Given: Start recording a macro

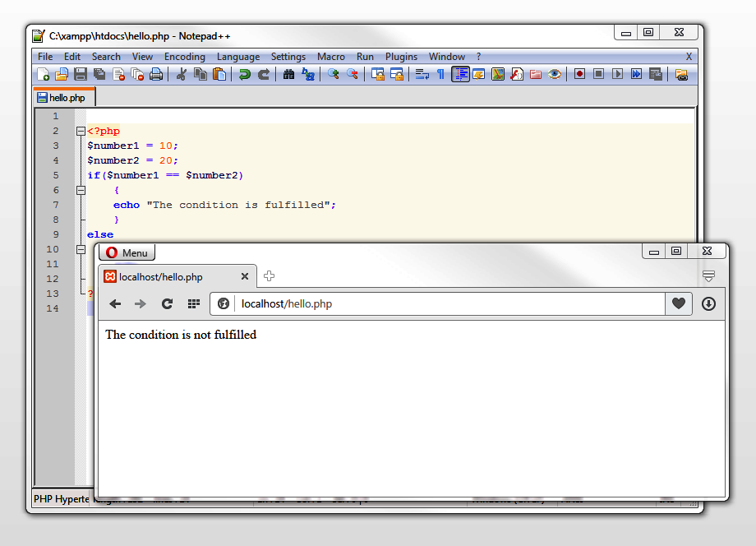Looking at the screenshot, I should 580,74.
